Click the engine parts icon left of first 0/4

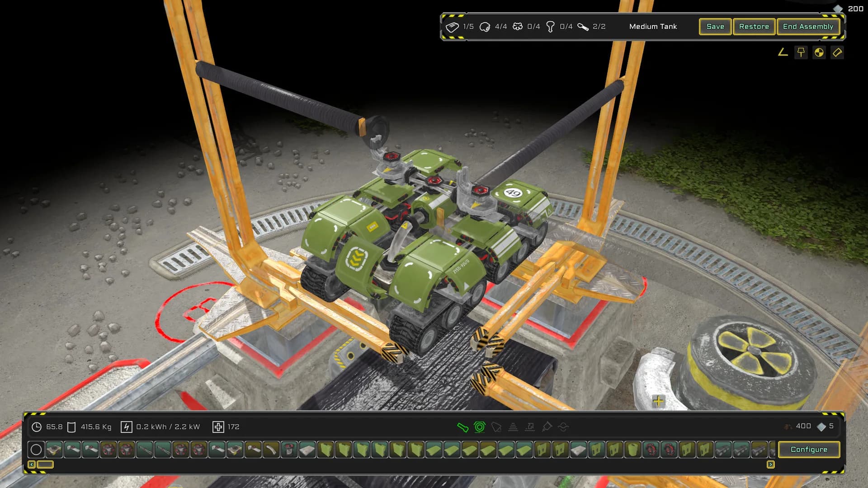518,27
